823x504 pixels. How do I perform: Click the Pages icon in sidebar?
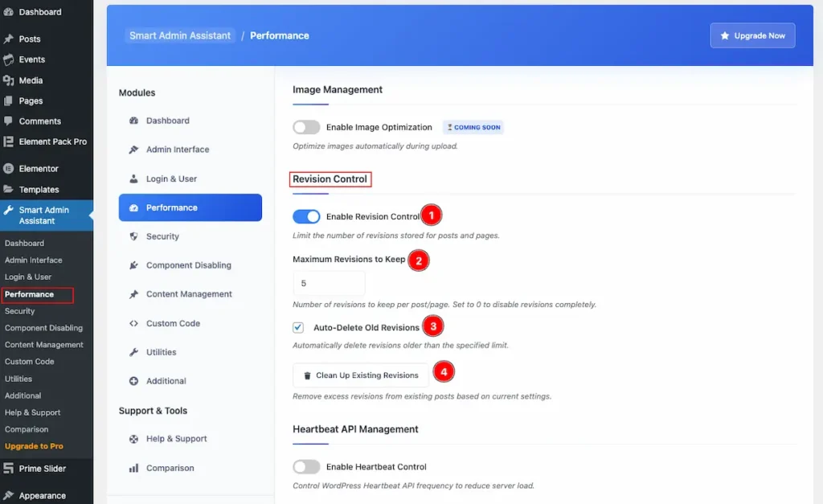pyautogui.click(x=8, y=100)
